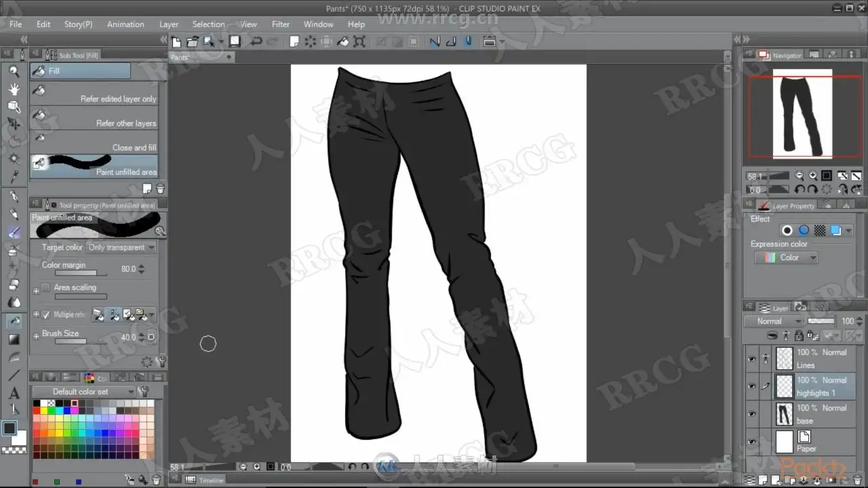Screen dimensions: 868x488
Task: Select the Brush tool
Action: tap(14, 232)
